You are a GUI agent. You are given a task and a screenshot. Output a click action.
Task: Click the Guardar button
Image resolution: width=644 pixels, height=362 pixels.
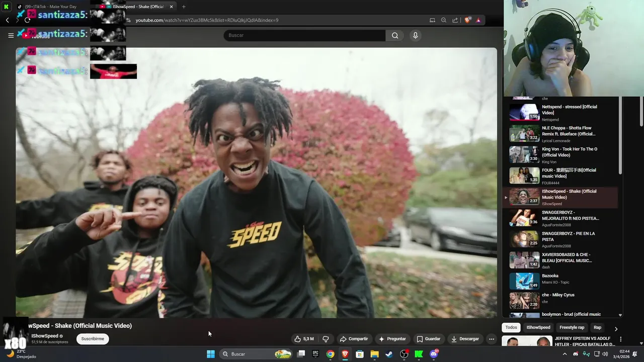coord(429,339)
